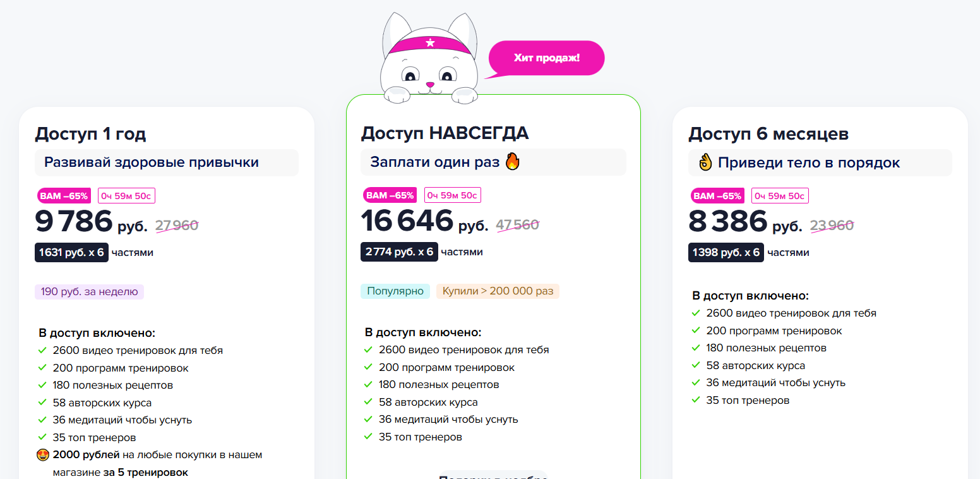Click the checkmark by '2600 видео тренировок' in НАВСЕГДА card

click(369, 349)
